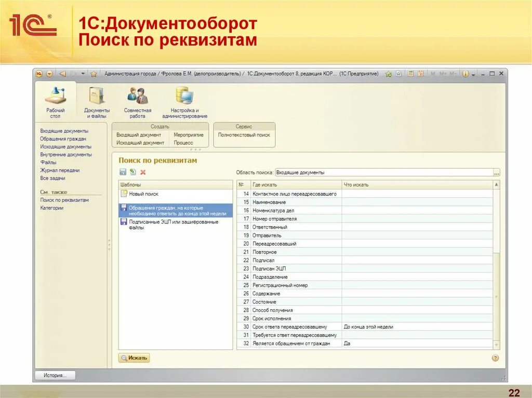532x398 pixels.
Task: Open Категории in sidebar
Action: click(51, 208)
